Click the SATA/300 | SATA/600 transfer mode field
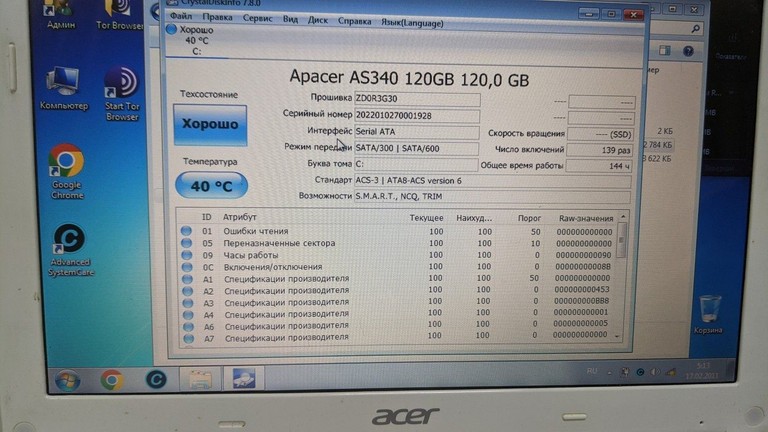768x432 pixels. 416,148
